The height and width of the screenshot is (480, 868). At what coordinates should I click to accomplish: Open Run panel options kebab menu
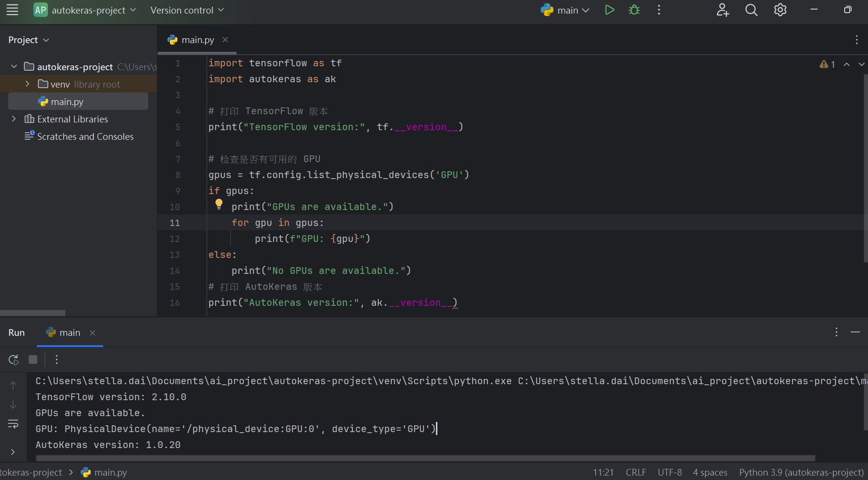tap(836, 332)
